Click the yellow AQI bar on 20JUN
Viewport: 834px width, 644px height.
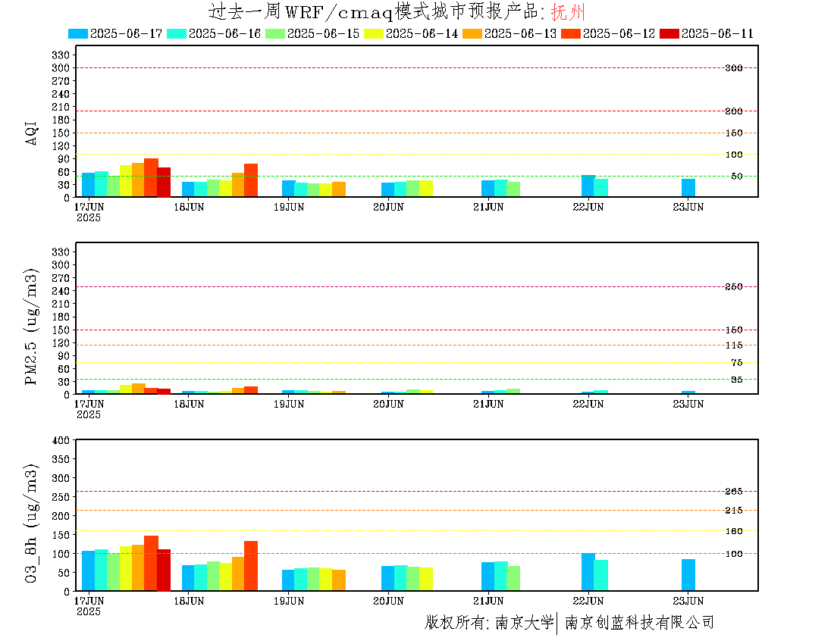coord(426,189)
